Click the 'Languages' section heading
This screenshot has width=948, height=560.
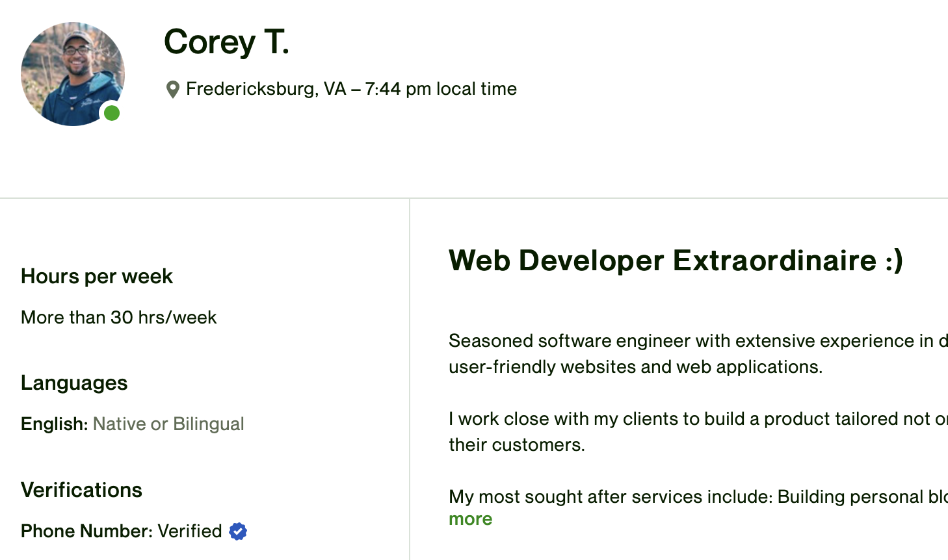point(74,383)
